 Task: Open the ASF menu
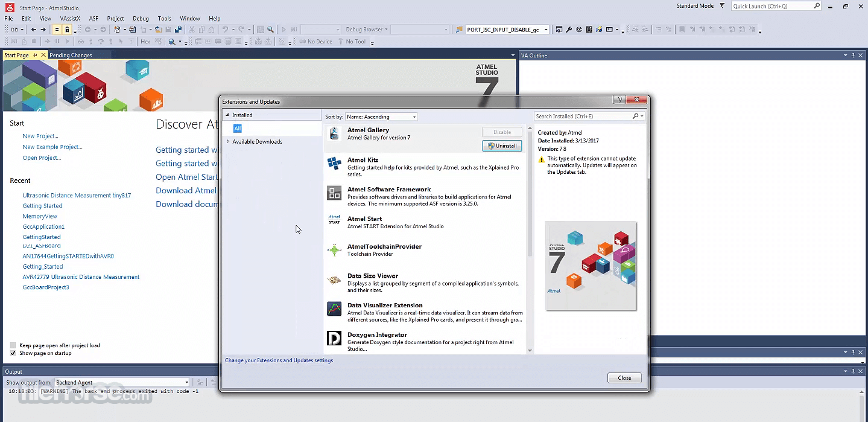pyautogui.click(x=93, y=19)
